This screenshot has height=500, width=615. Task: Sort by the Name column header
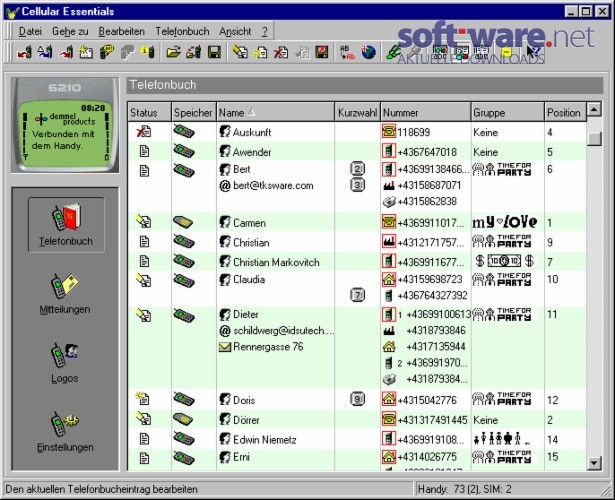[275, 113]
